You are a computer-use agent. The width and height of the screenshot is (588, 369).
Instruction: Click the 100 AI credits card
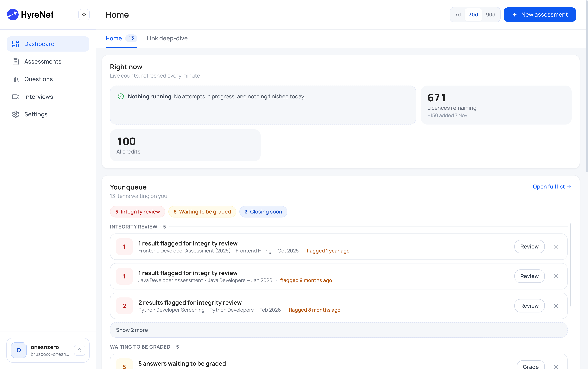(185, 145)
